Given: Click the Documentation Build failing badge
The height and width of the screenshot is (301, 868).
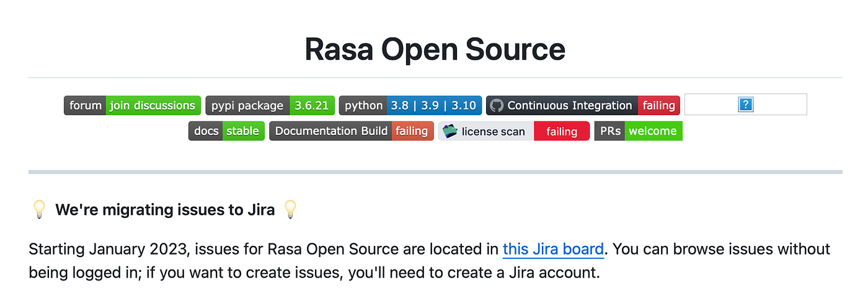Looking at the screenshot, I should [x=352, y=131].
